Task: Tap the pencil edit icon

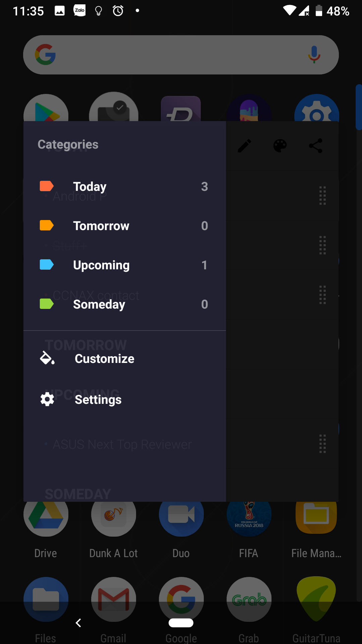Action: 244,146
